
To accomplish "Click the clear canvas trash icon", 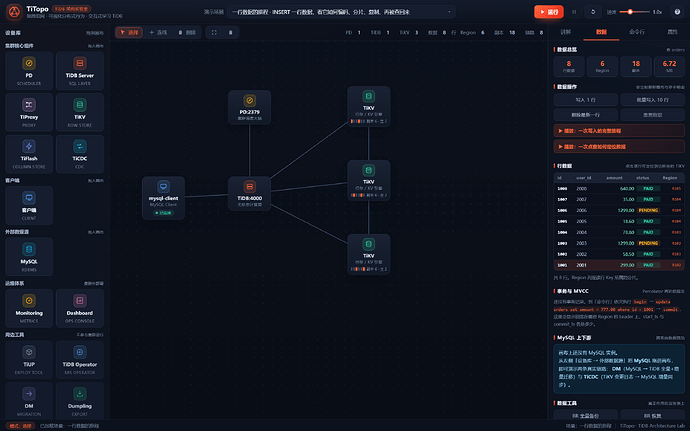I will pos(231,32).
